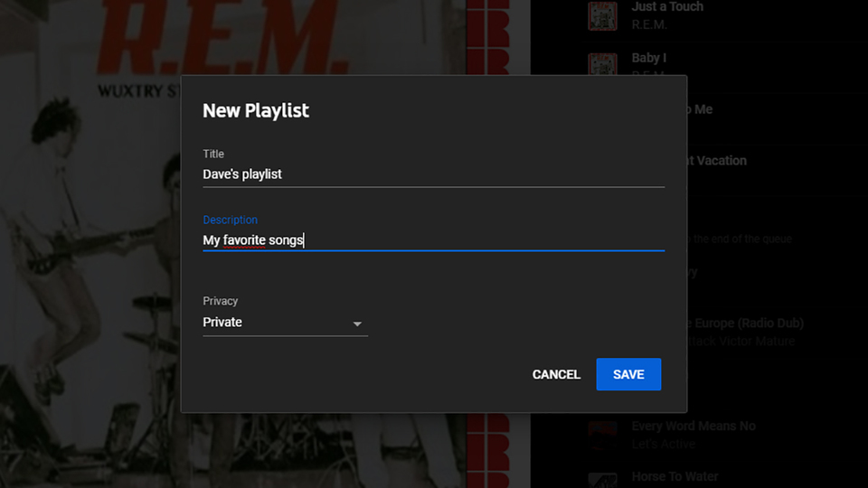
Task: Click the Let's Active artist name
Action: [x=663, y=445]
